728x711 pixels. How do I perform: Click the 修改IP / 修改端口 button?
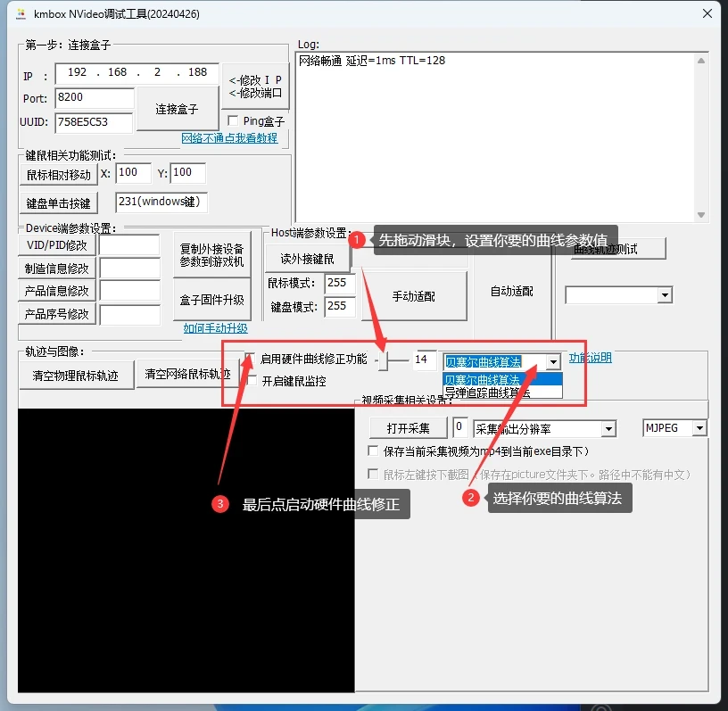point(255,87)
